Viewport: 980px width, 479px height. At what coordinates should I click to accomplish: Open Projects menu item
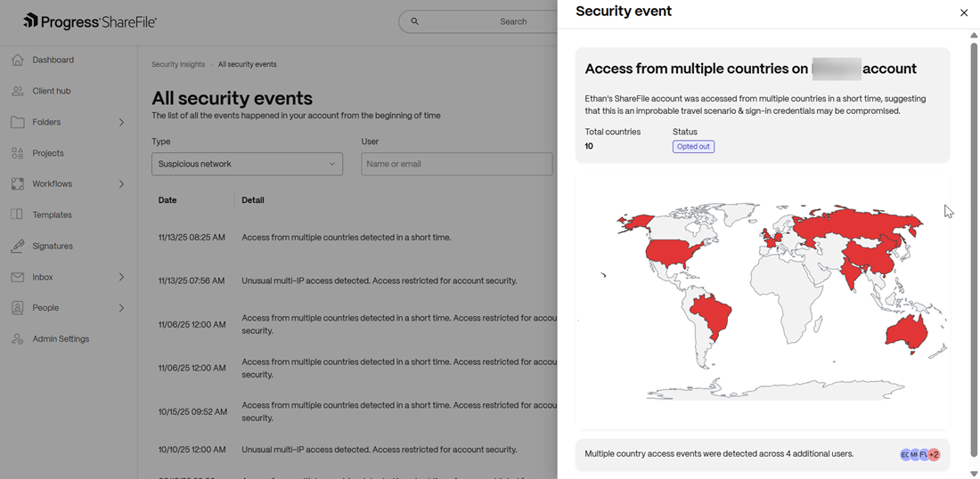click(48, 153)
